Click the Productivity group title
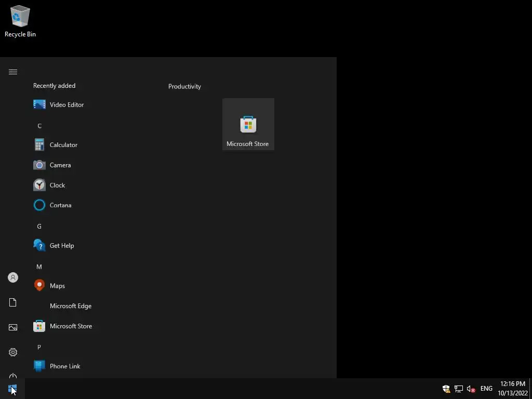Viewport: 532px width, 399px height. pos(184,86)
